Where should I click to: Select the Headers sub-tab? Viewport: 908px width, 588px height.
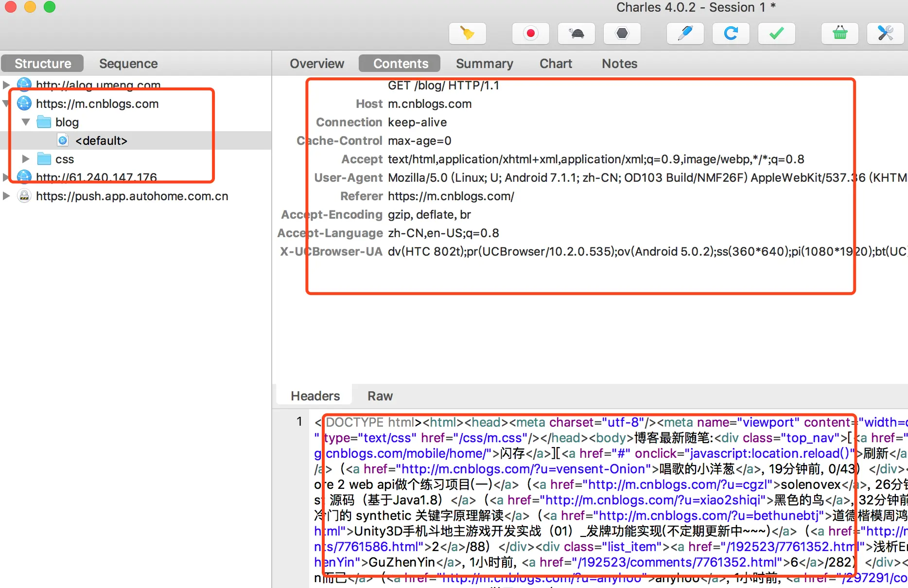click(315, 396)
